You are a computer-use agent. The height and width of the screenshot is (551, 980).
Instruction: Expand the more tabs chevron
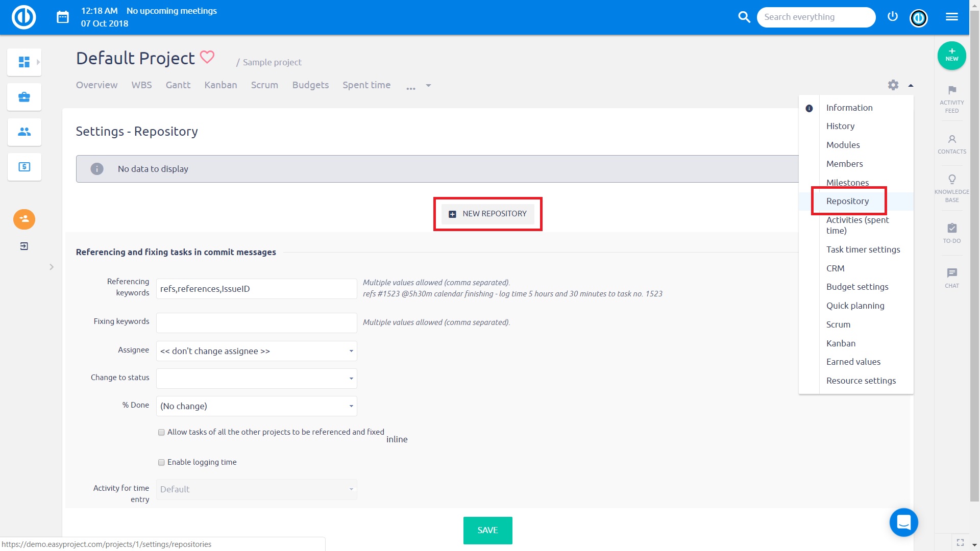pos(428,86)
